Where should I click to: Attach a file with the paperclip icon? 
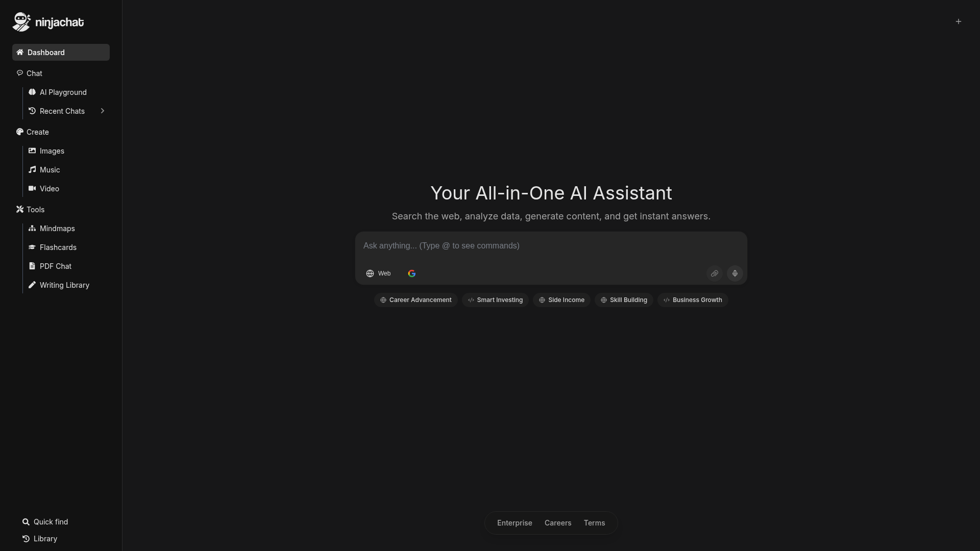pyautogui.click(x=715, y=273)
